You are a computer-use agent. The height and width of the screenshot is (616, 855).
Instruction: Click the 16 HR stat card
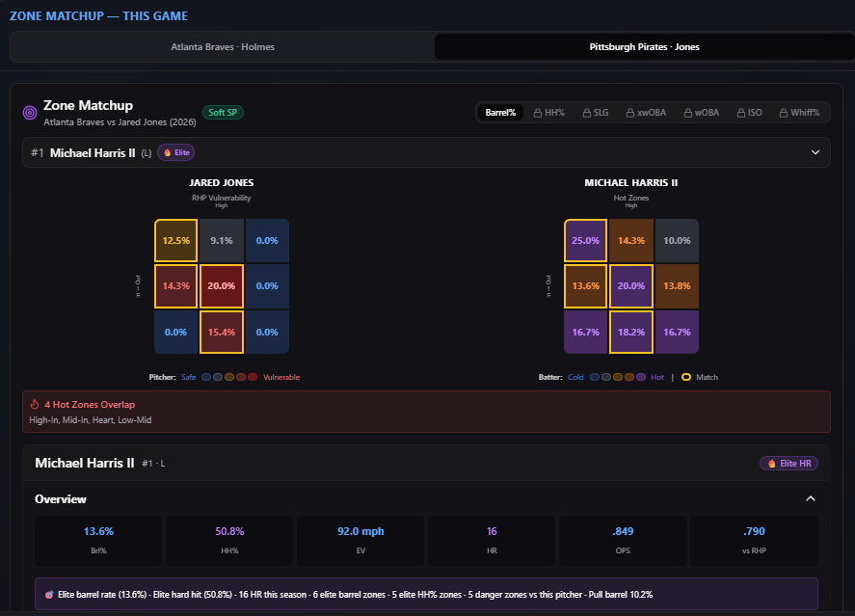pos(492,540)
